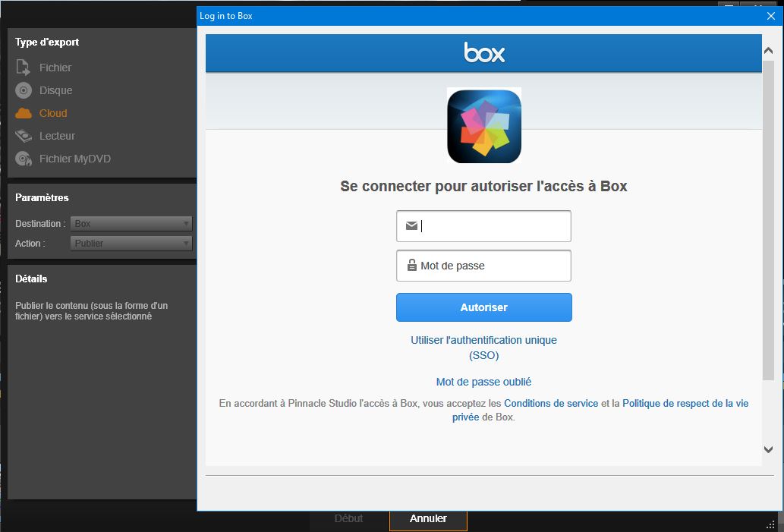Select the Fichier export type icon

coord(23,68)
